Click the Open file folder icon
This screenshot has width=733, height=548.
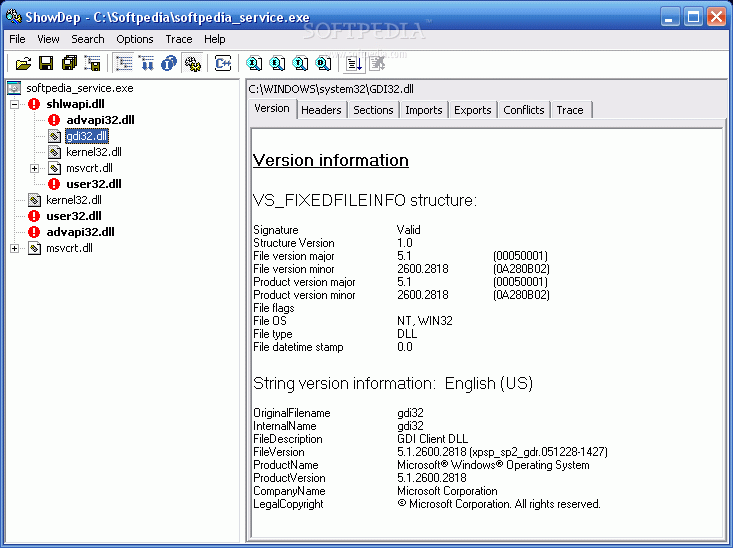(23, 63)
